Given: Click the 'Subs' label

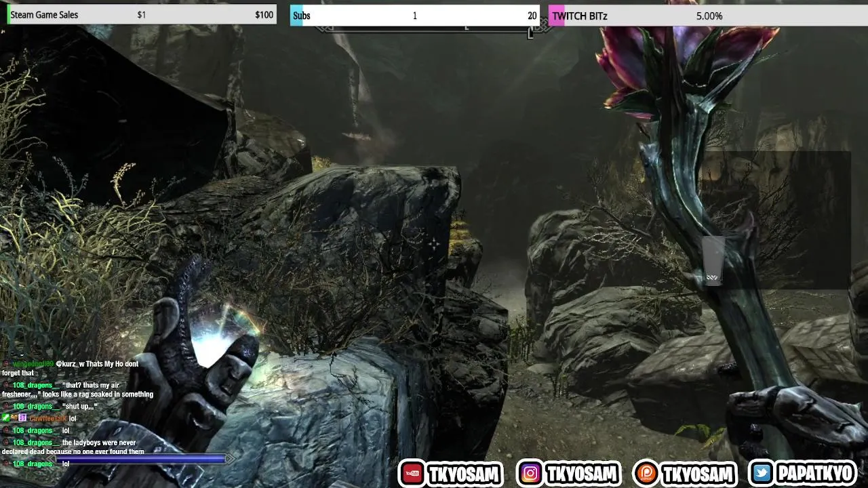Looking at the screenshot, I should 302,16.
